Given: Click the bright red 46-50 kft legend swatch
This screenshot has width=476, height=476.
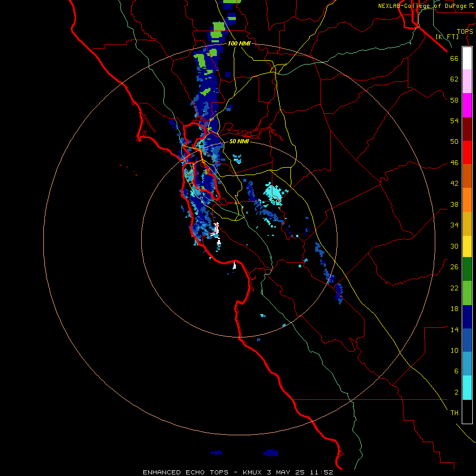Looking at the screenshot, I should [467, 152].
